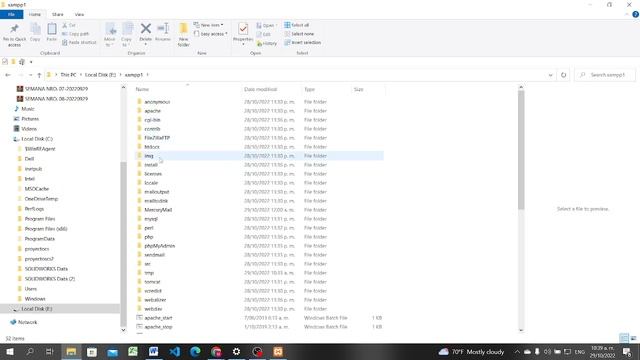The width and height of the screenshot is (640, 360).
Task: Click navigation pane scroll-down arrow
Action: click(123, 330)
